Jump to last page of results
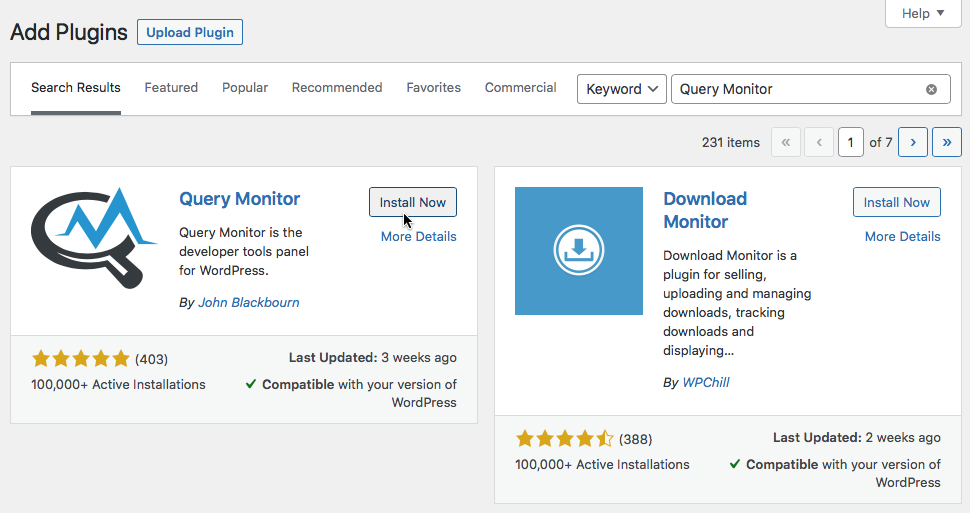 [946, 142]
